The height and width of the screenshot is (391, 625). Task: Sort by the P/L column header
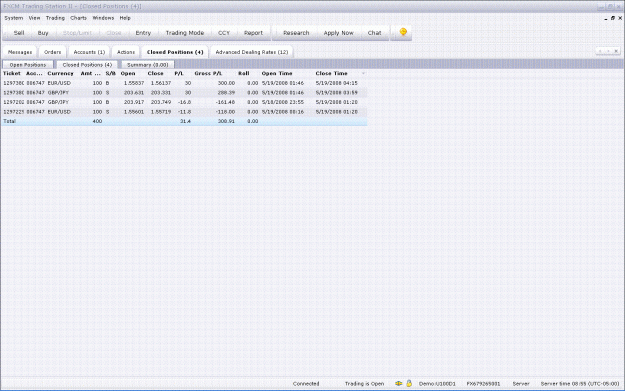pos(179,73)
